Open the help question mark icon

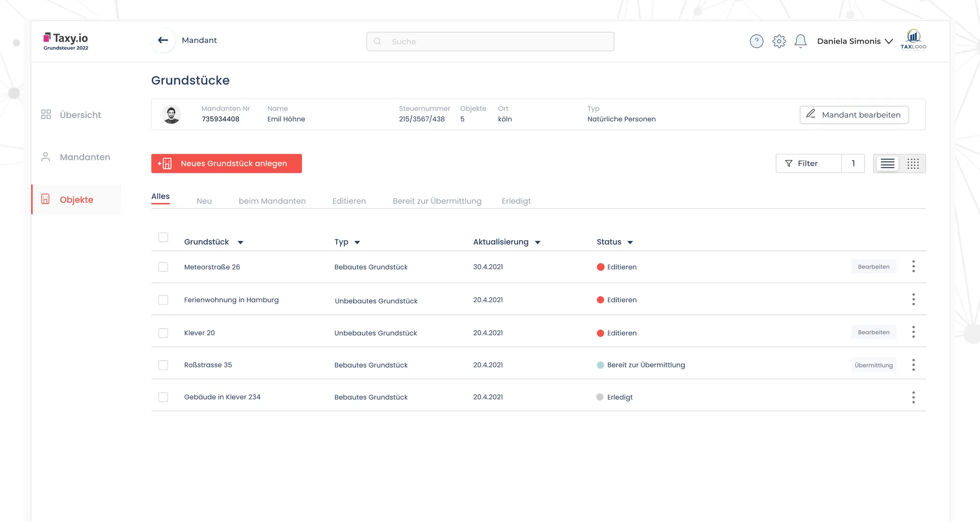point(756,41)
